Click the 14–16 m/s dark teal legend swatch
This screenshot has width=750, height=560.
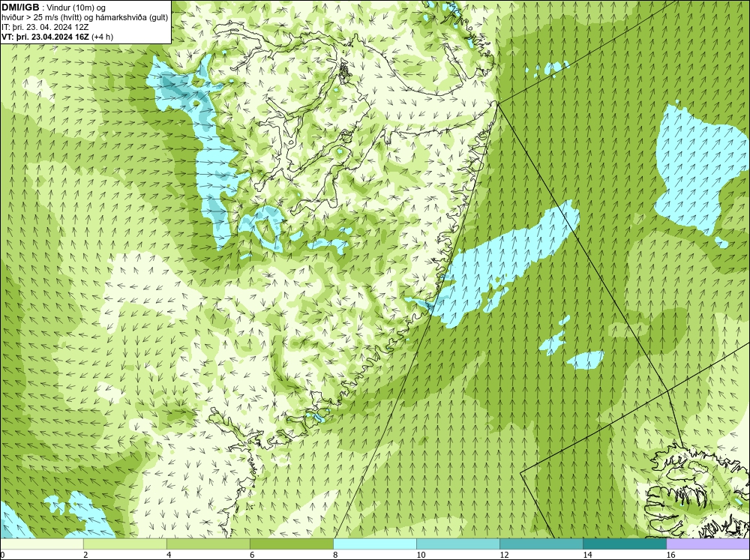tap(625, 544)
